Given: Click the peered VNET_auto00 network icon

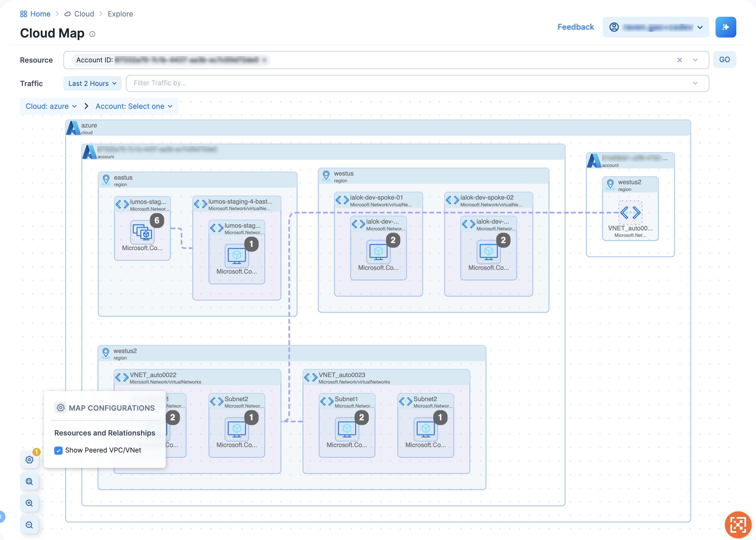Looking at the screenshot, I should coord(630,212).
